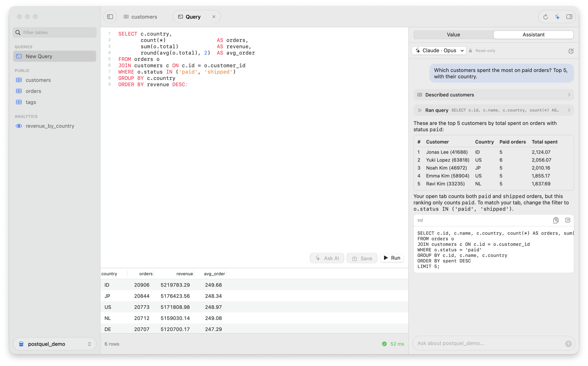588x366 pixels.
Task: Send the assistant message
Action: pos(568,343)
